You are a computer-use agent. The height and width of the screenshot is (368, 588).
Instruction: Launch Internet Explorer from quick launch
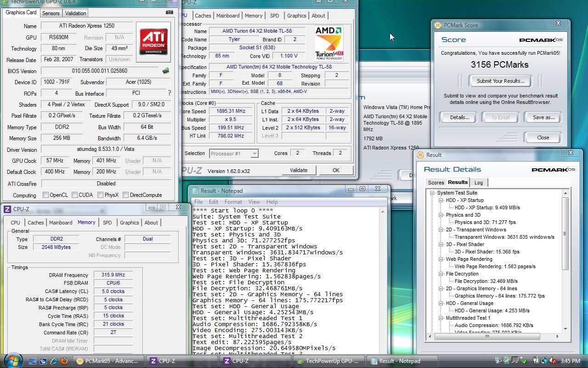pos(54,361)
